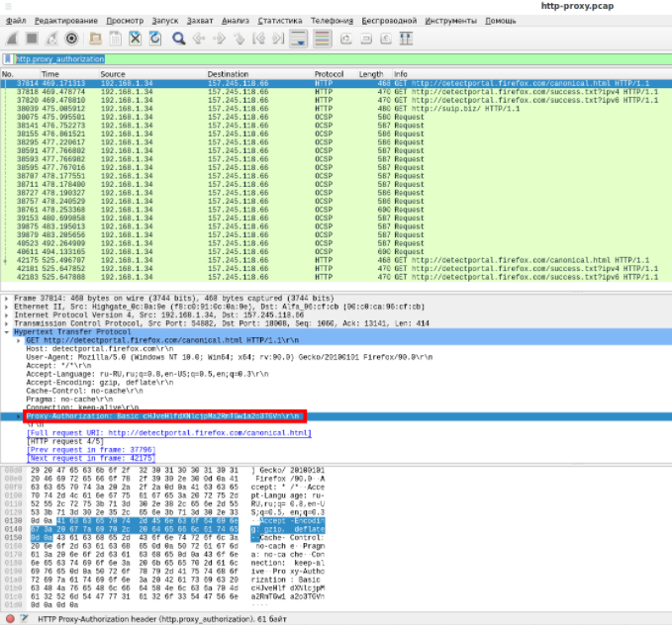
Task: Select the User-Agent header line
Action: tap(230, 357)
